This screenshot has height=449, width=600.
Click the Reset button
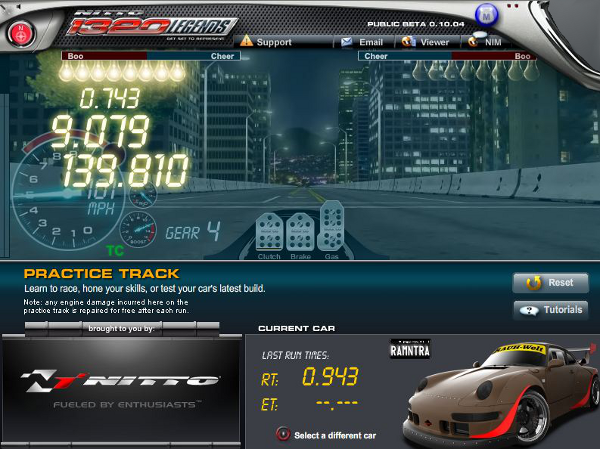(549, 283)
